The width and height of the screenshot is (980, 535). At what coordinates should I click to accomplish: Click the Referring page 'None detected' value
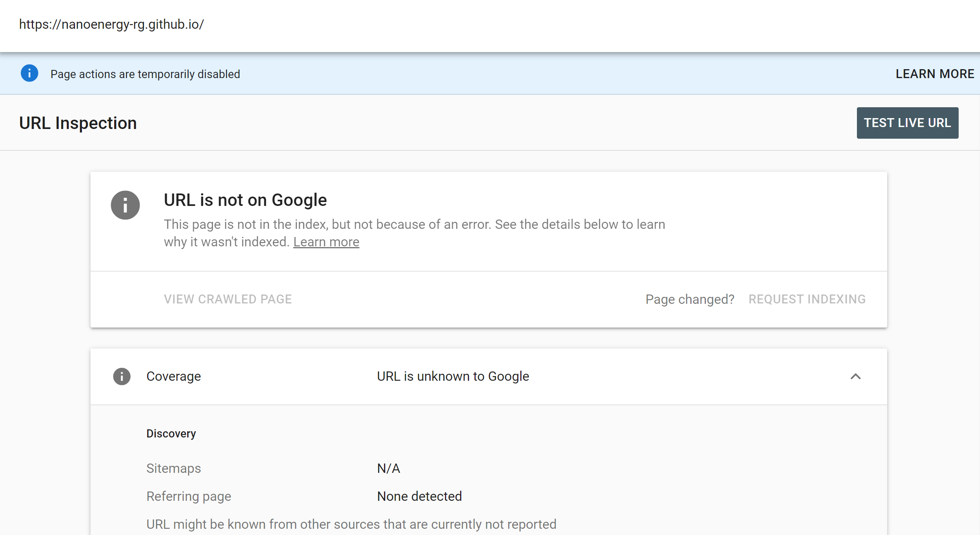point(419,497)
